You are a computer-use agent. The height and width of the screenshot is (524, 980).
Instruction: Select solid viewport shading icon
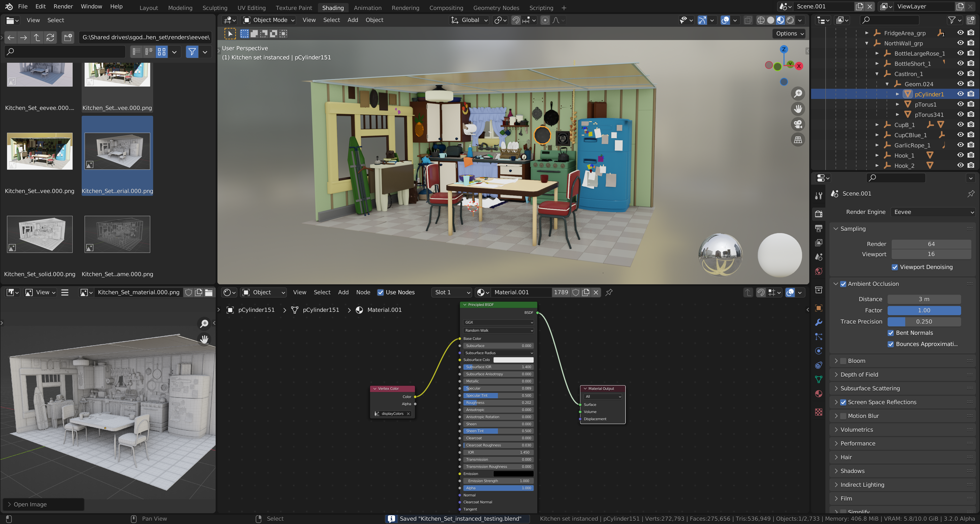[x=770, y=20]
